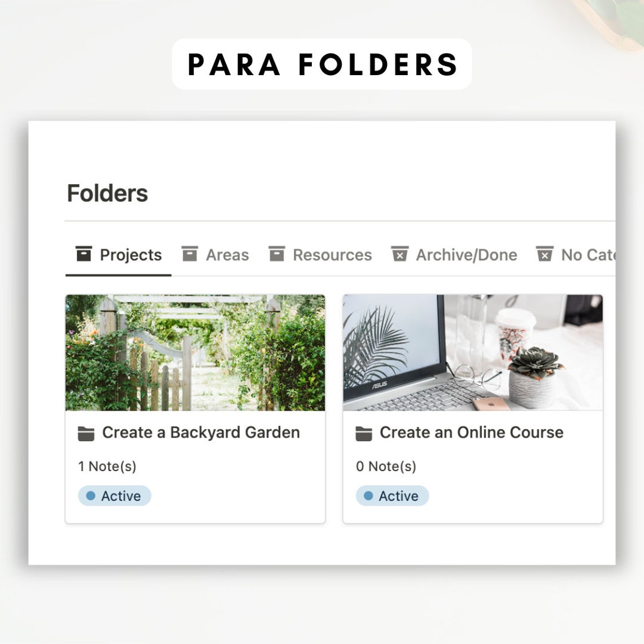644x644 pixels.
Task: Switch to the Areas tab
Action: pos(215,255)
